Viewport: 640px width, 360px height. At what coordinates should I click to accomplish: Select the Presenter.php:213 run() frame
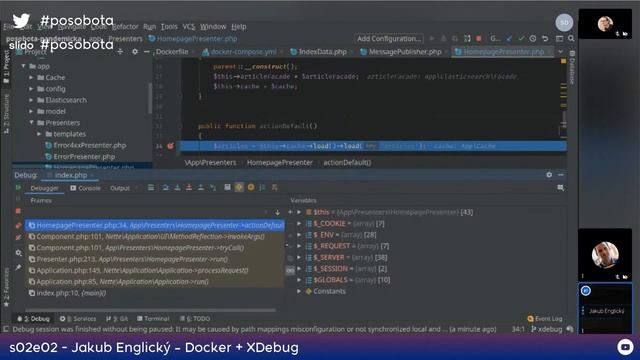pos(155,259)
